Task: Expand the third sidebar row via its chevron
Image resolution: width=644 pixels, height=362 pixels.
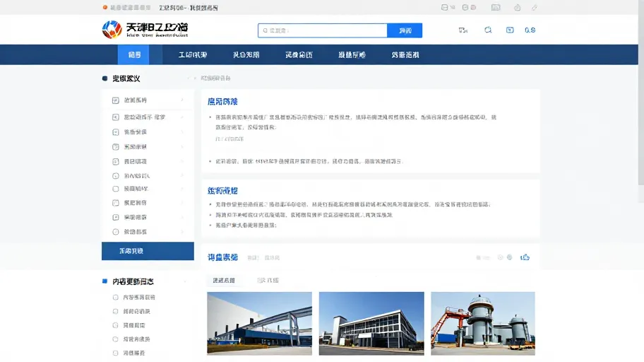Action: (x=182, y=132)
